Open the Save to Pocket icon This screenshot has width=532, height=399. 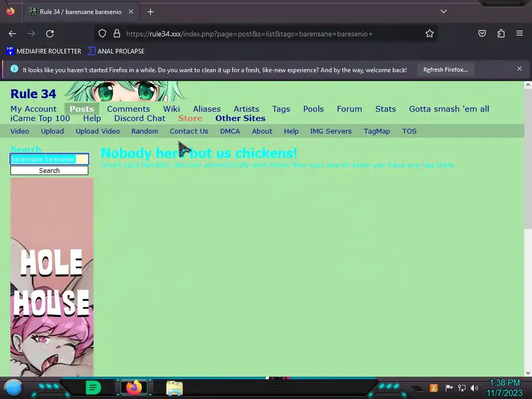(x=482, y=33)
